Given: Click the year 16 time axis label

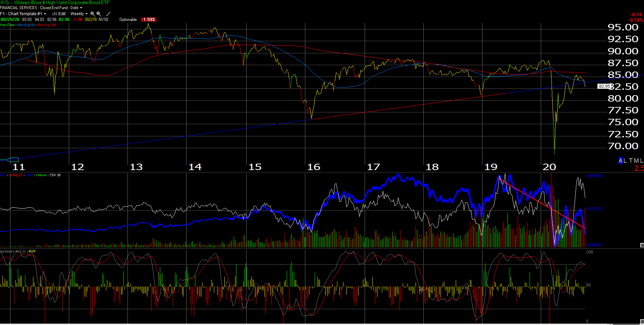Looking at the screenshot, I should pyautogui.click(x=314, y=167).
